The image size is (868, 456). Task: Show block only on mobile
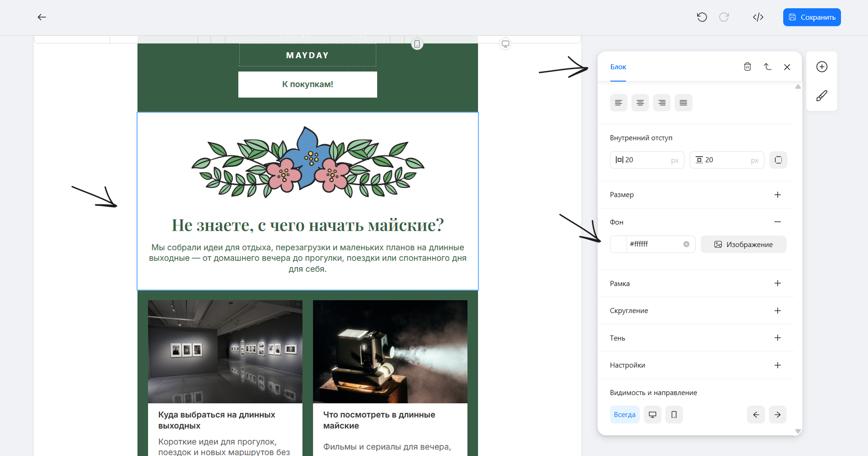[674, 415]
